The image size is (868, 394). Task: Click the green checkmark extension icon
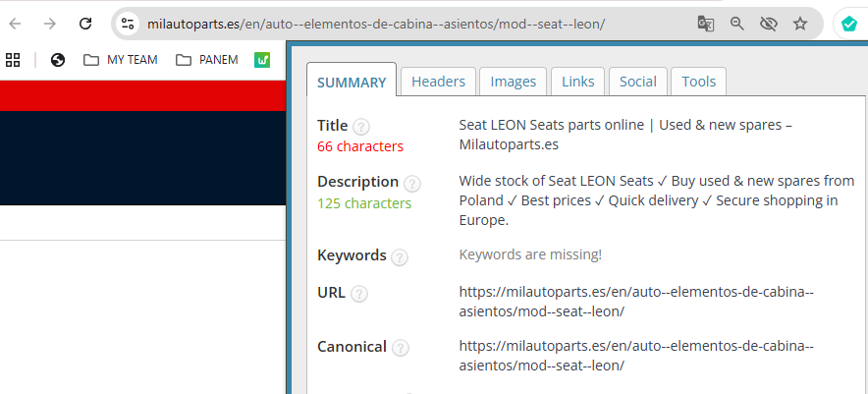click(x=847, y=24)
